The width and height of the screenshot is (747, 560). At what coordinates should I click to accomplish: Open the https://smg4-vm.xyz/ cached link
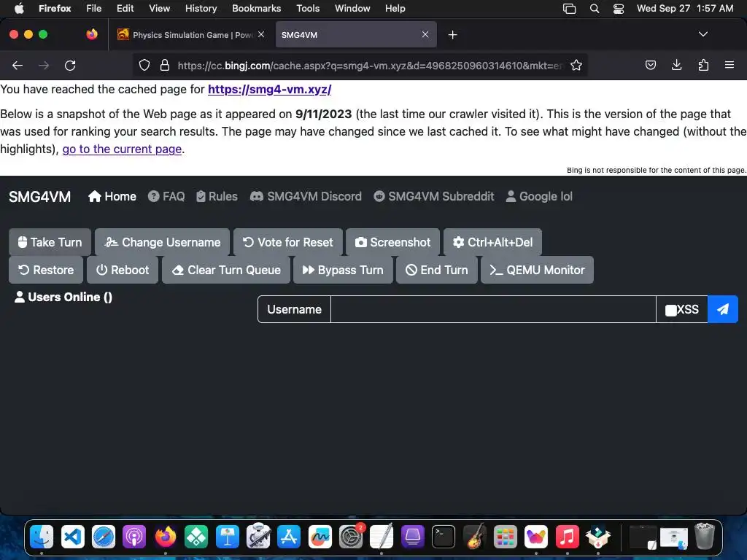(x=270, y=89)
